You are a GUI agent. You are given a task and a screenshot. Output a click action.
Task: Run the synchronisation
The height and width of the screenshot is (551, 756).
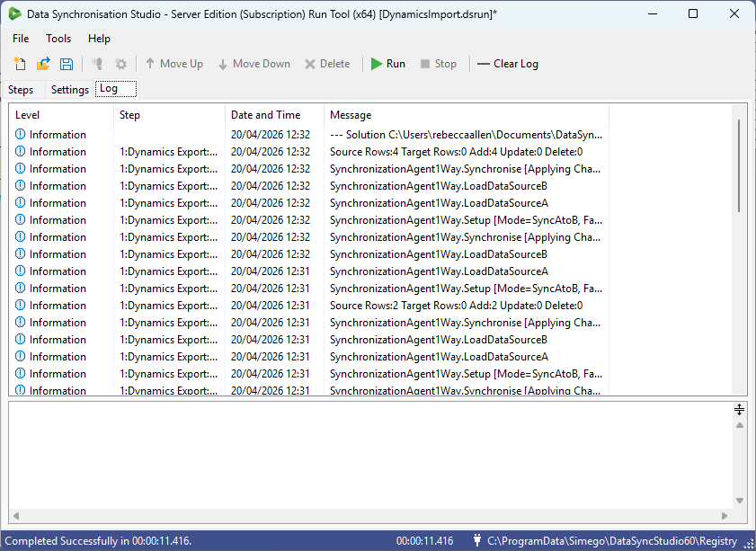point(387,63)
